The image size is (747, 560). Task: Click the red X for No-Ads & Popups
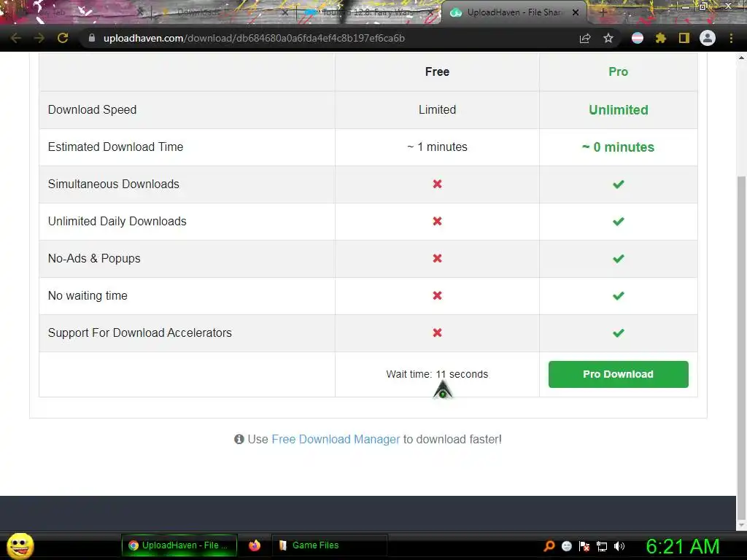(437, 258)
